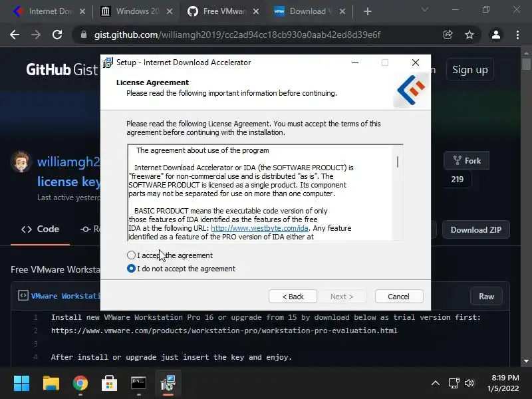Click the williamgh2019 avatar image
532x399 pixels.
[21, 162]
